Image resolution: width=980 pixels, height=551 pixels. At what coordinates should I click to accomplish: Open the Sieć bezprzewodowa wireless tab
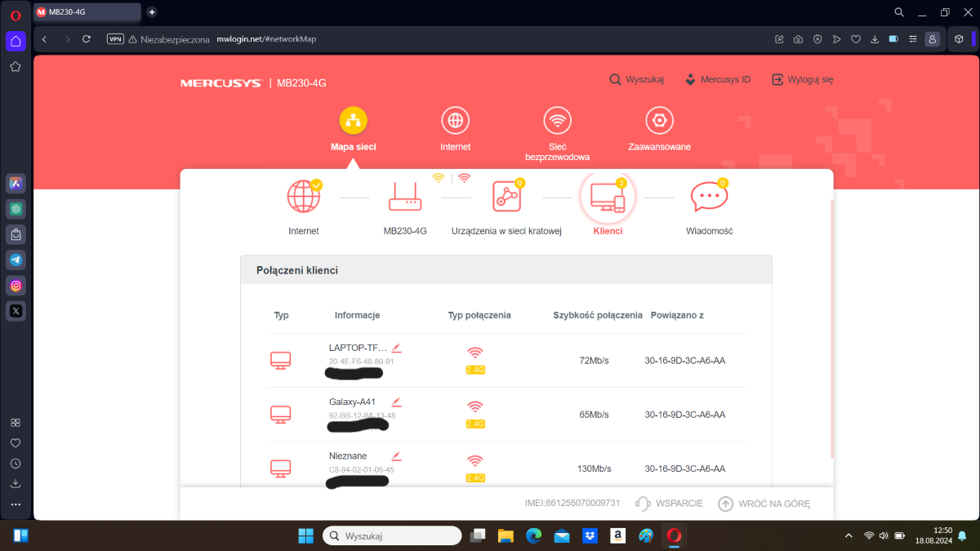click(558, 135)
